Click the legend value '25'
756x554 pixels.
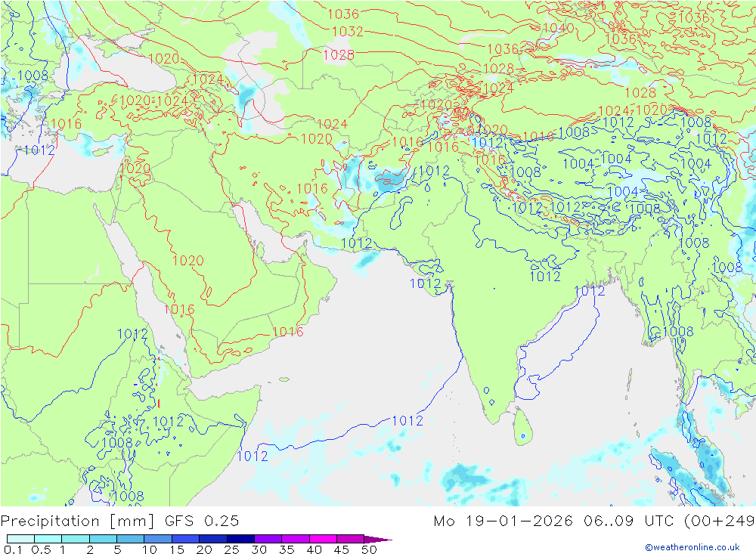click(231, 549)
